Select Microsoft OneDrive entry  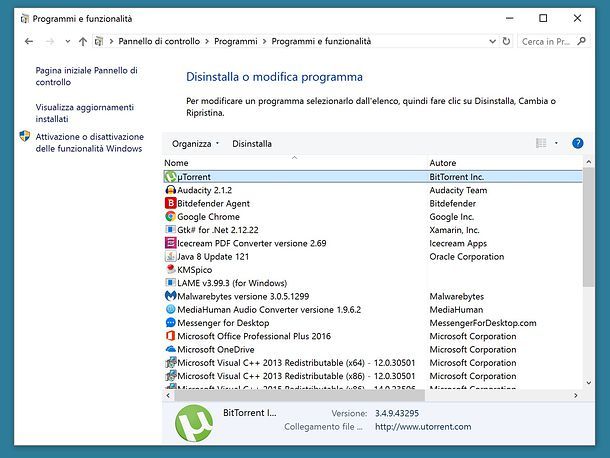point(216,349)
